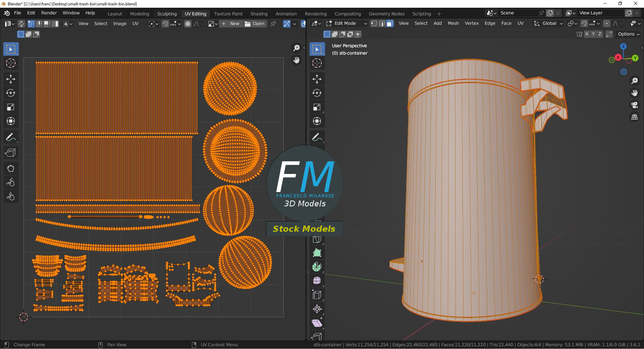Open the Edit Mode dropdown
The width and height of the screenshot is (644, 349).
click(346, 23)
